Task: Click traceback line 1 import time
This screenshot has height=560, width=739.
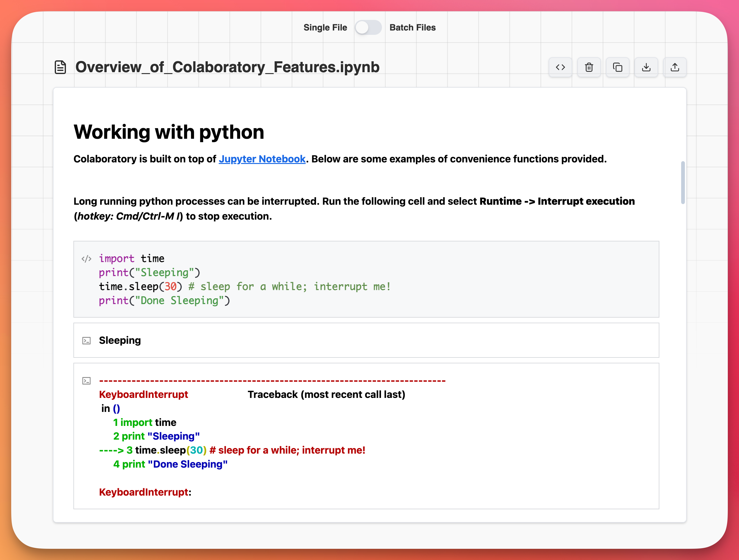Action: tap(144, 422)
